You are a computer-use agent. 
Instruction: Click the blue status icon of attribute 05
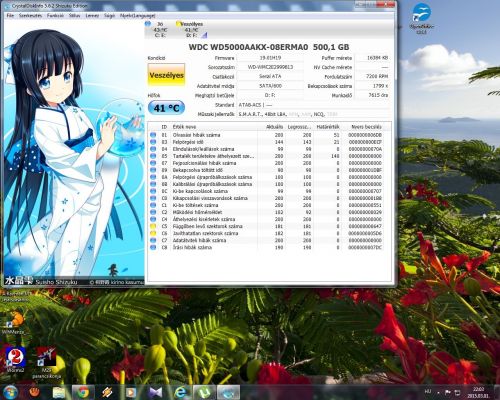tap(153, 156)
